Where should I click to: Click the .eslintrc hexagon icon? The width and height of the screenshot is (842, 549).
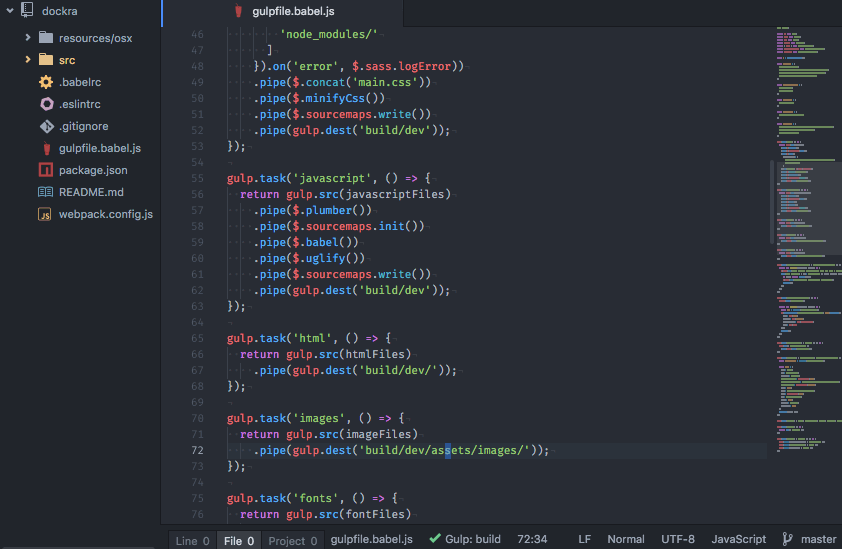(x=47, y=104)
